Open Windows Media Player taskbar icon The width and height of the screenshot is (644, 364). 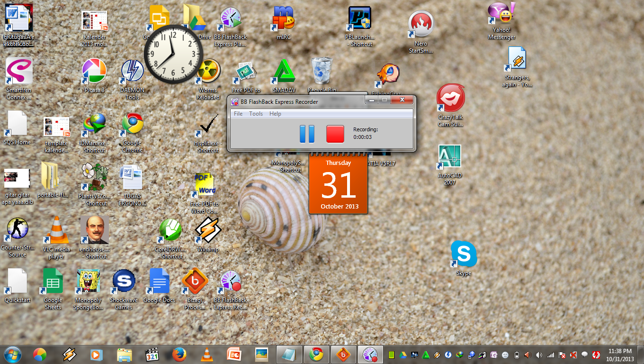tap(96, 354)
